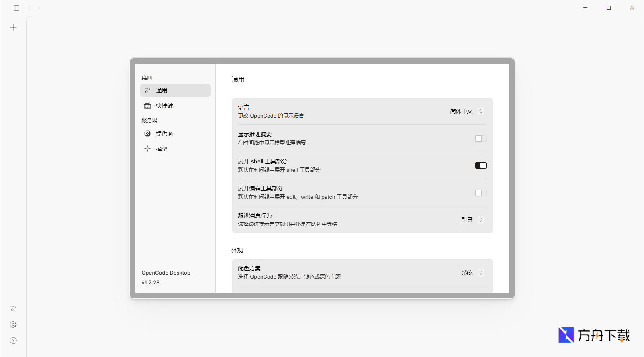
Task: Switch to the 快捷键 settings tab
Action: [175, 106]
